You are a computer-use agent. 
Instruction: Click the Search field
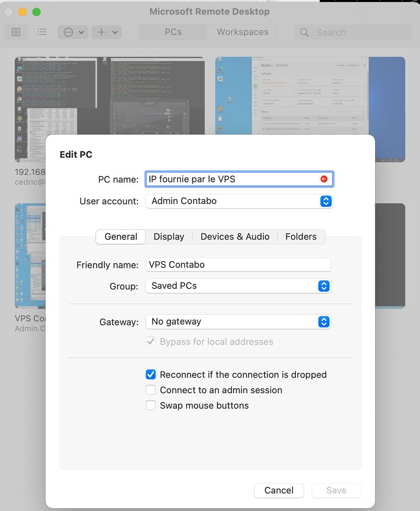(x=354, y=32)
